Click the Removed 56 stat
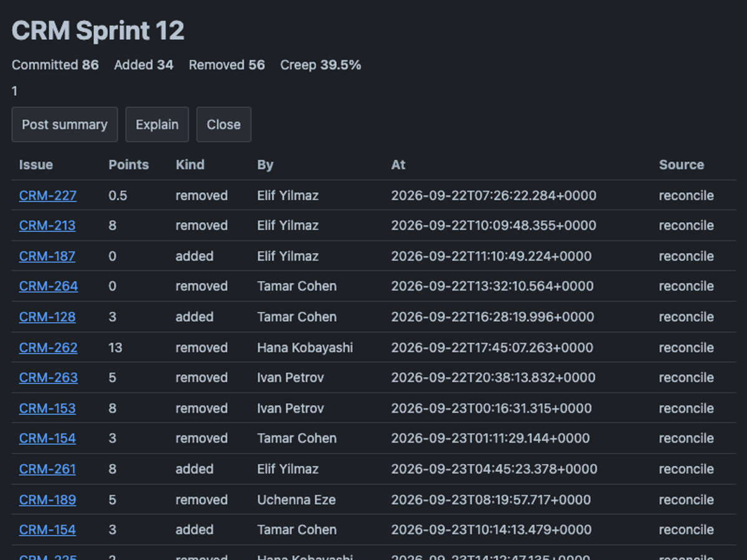The height and width of the screenshot is (560, 747). [227, 65]
